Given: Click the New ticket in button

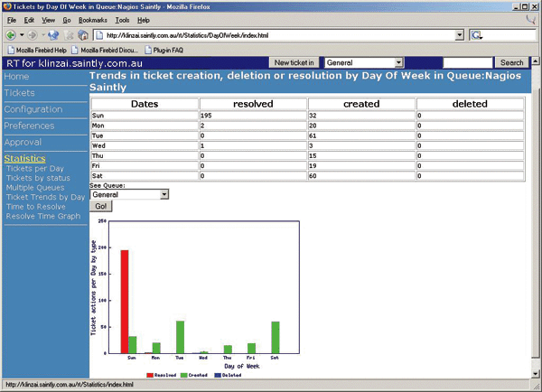Looking at the screenshot, I should (x=294, y=62).
